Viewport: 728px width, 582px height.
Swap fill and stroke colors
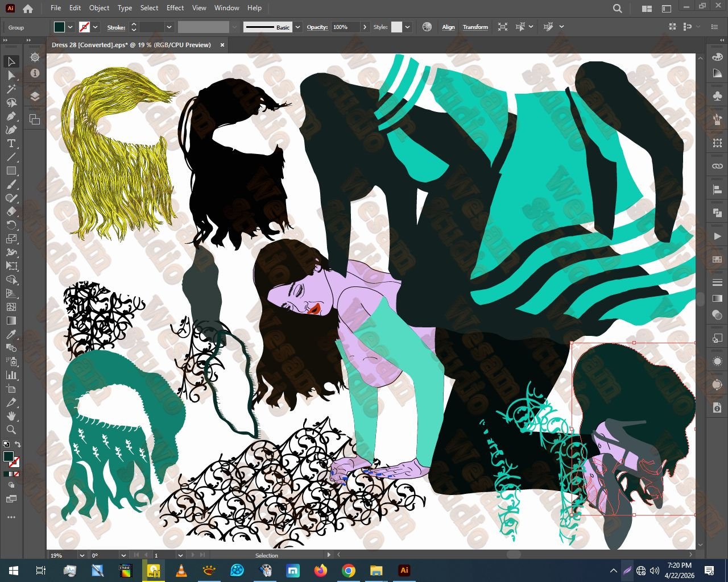tap(18, 444)
